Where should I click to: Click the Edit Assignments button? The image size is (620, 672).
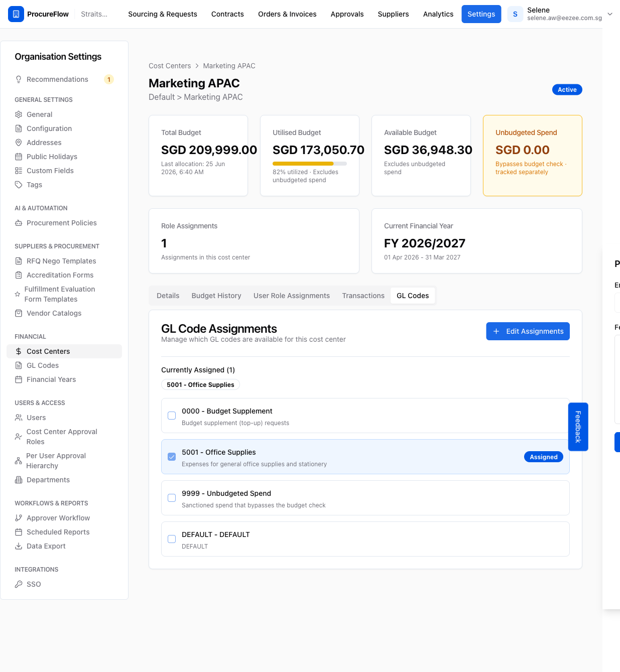pos(528,331)
